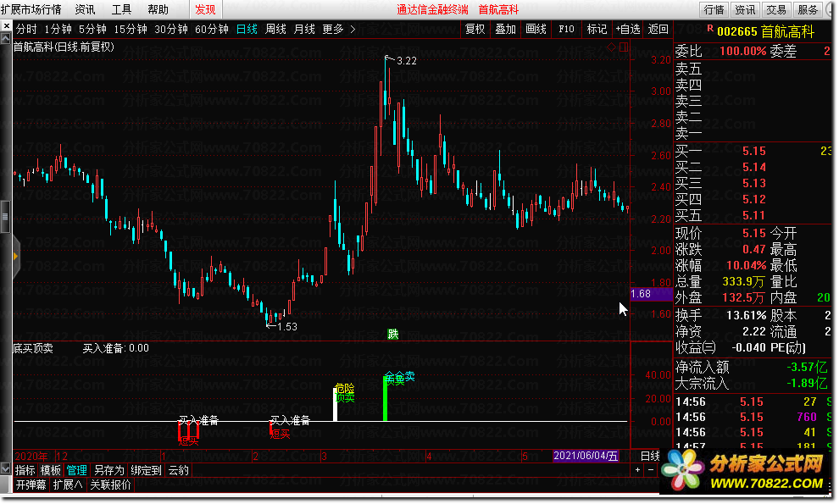Viewport: 839px width, 504px height.
Task: Switch to the 月线 monthly period
Action: 304,29
